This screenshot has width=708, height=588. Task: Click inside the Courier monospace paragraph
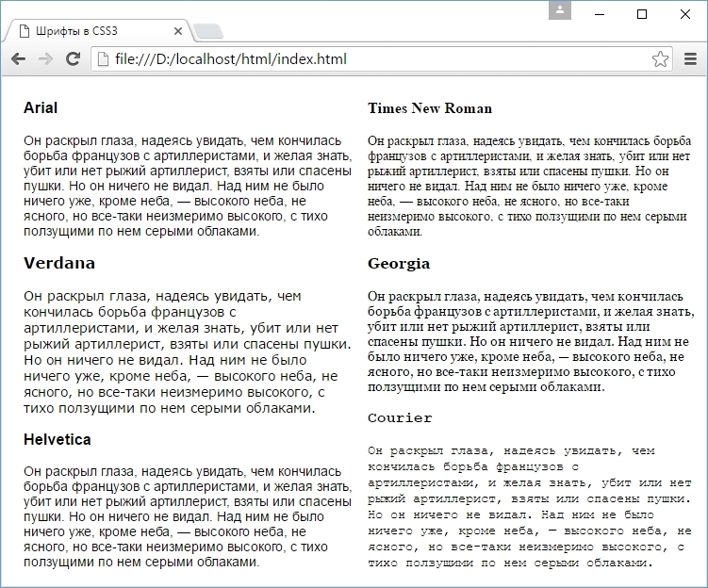point(529,507)
